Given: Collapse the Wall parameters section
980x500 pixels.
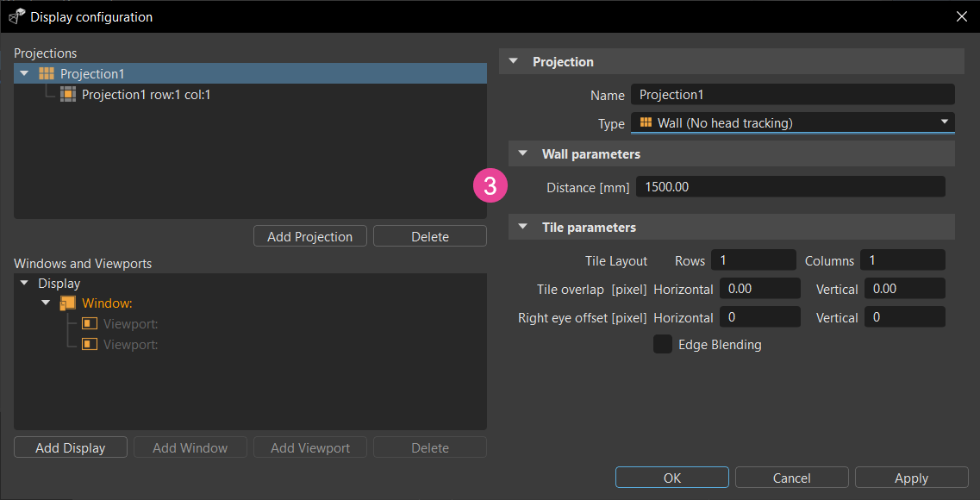Looking at the screenshot, I should [x=522, y=154].
